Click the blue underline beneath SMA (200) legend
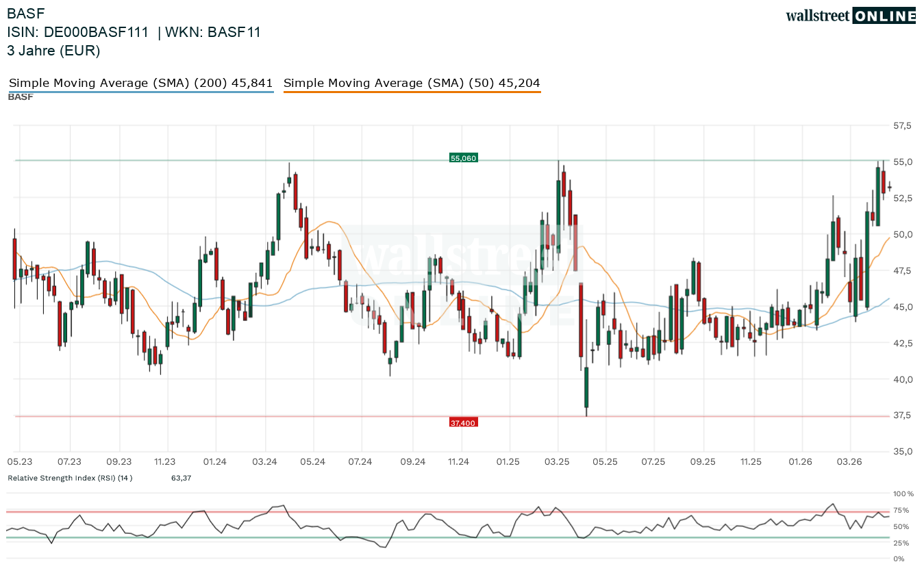 pyautogui.click(x=140, y=92)
